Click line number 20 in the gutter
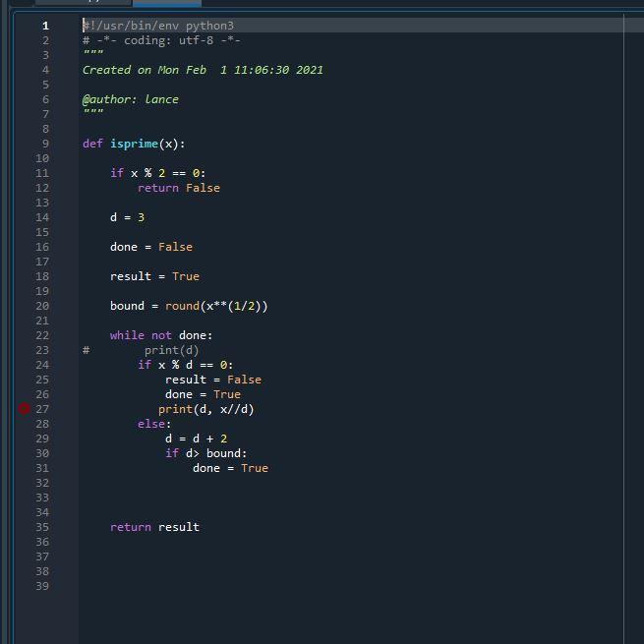 tap(42, 306)
